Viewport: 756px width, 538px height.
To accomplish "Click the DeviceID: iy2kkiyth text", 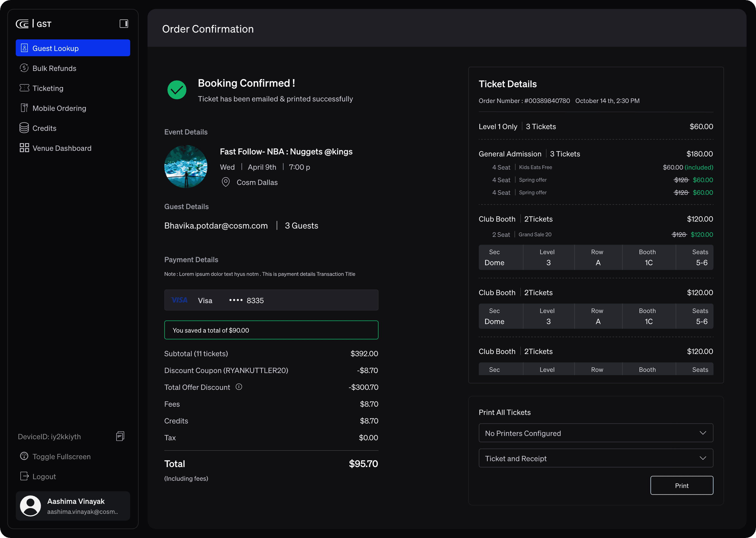I will tap(49, 437).
